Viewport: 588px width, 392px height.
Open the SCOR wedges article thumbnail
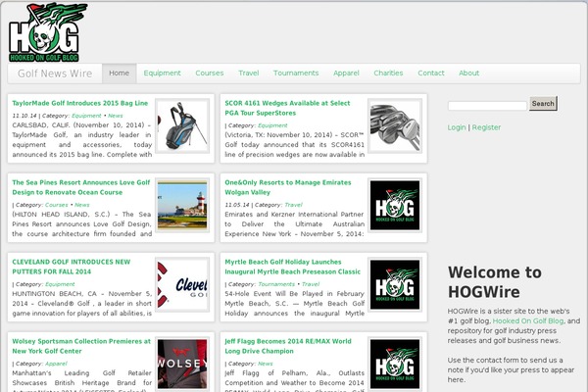[x=394, y=124]
